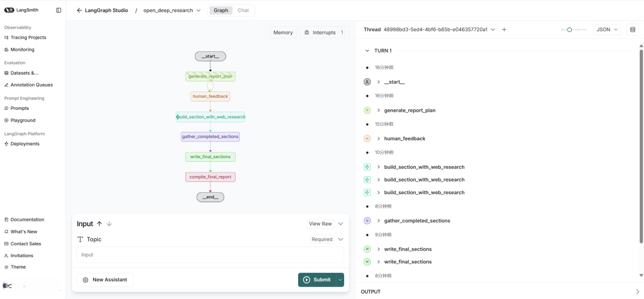Viewport: 644px width, 299px height.
Task: Click the human_feedback node icon in thread
Action: 367,138
